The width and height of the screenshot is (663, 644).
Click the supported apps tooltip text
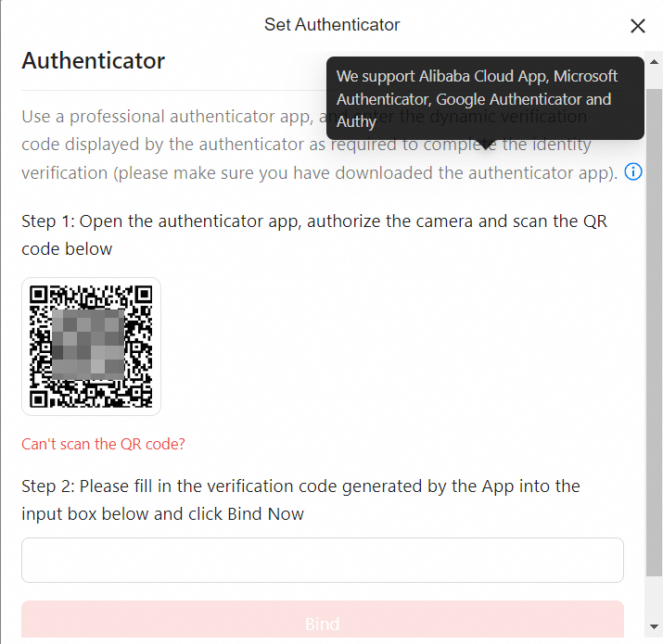tap(477, 98)
